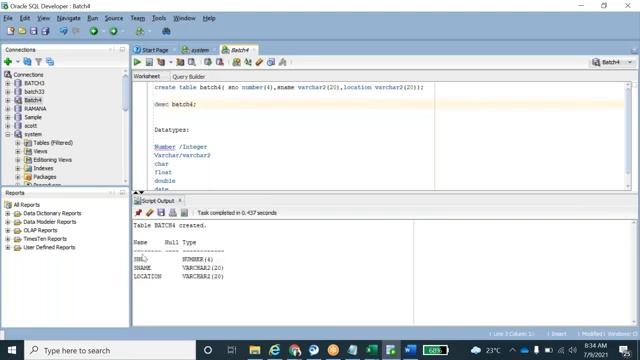
Task: Switch to the Query Builder tab
Action: 189,77
